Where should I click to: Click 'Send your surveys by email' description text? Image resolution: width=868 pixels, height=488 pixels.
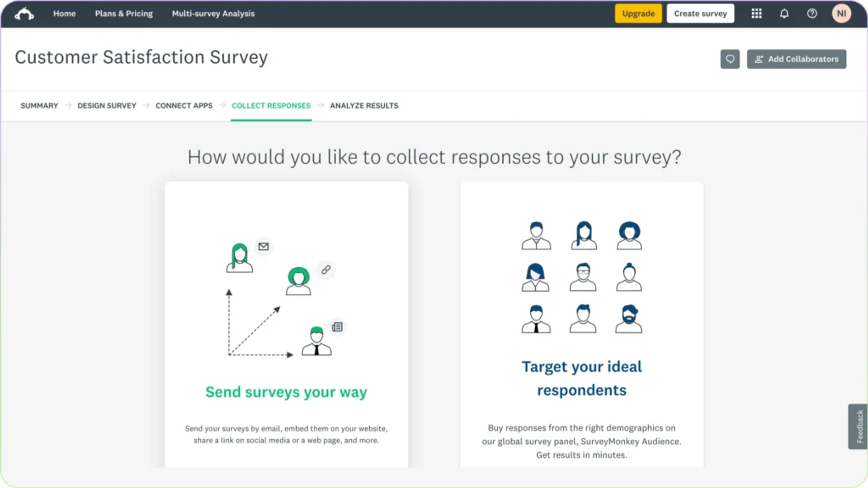click(x=286, y=434)
